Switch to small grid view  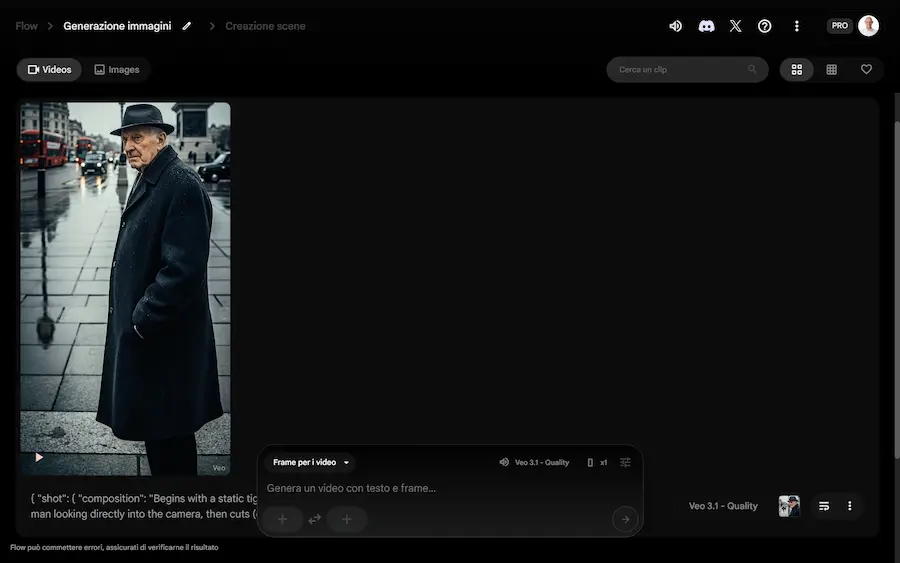tap(831, 70)
